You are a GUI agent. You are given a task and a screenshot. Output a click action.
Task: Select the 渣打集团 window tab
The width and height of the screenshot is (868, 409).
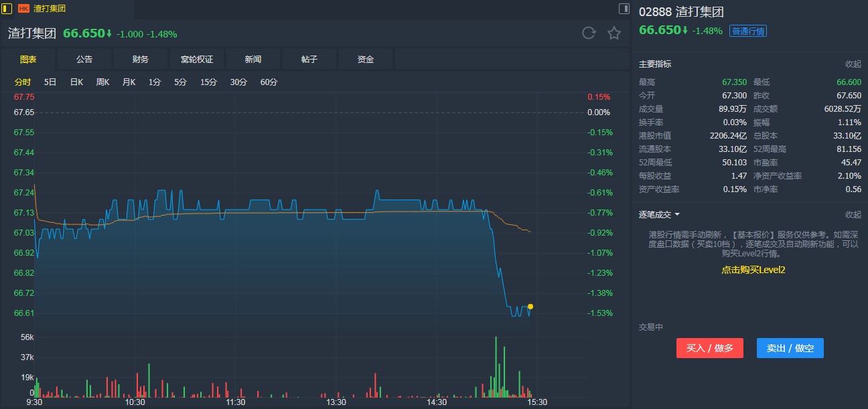pyautogui.click(x=50, y=9)
